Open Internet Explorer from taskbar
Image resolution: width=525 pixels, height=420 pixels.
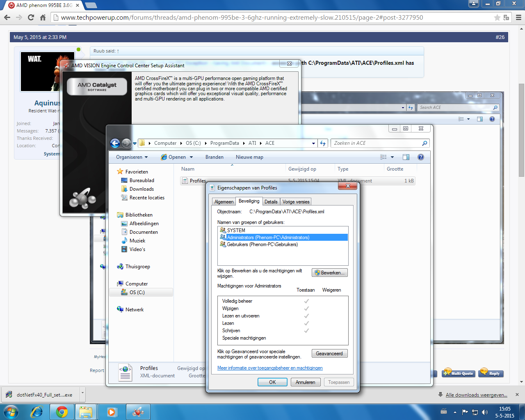click(37, 412)
